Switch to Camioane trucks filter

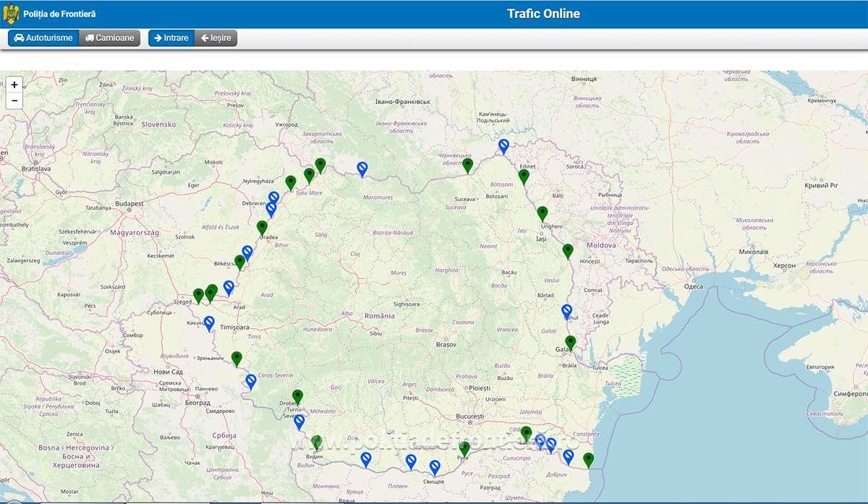coord(110,38)
